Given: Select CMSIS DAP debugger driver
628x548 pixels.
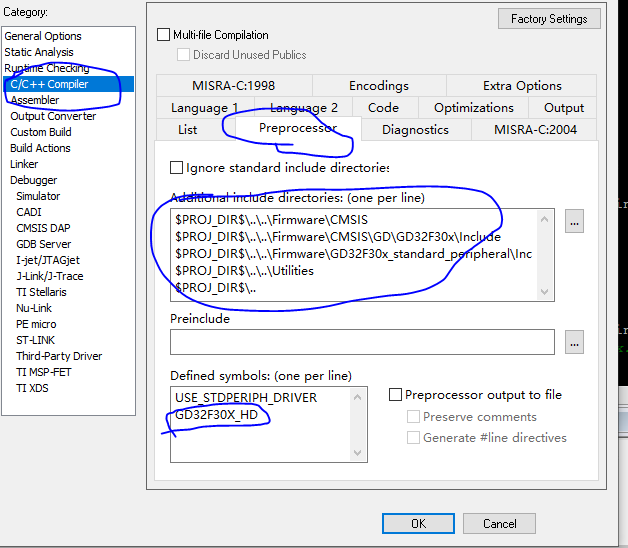Looking at the screenshot, I should click(x=43, y=228).
